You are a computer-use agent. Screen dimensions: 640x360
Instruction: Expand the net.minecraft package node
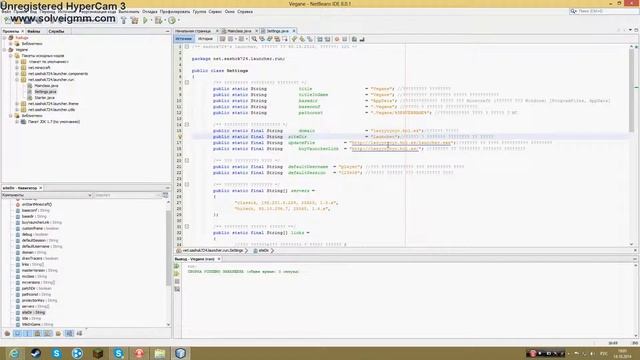click(17, 68)
